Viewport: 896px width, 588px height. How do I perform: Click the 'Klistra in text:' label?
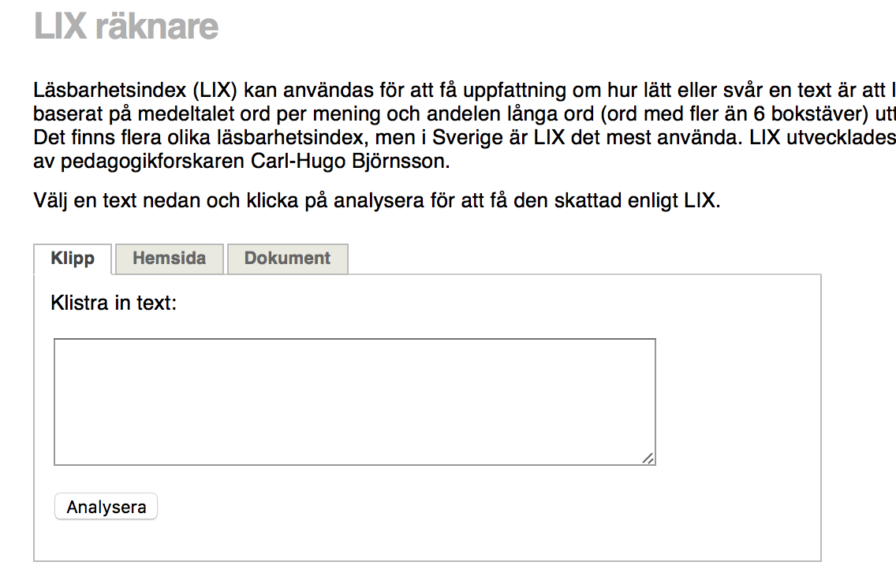113,303
